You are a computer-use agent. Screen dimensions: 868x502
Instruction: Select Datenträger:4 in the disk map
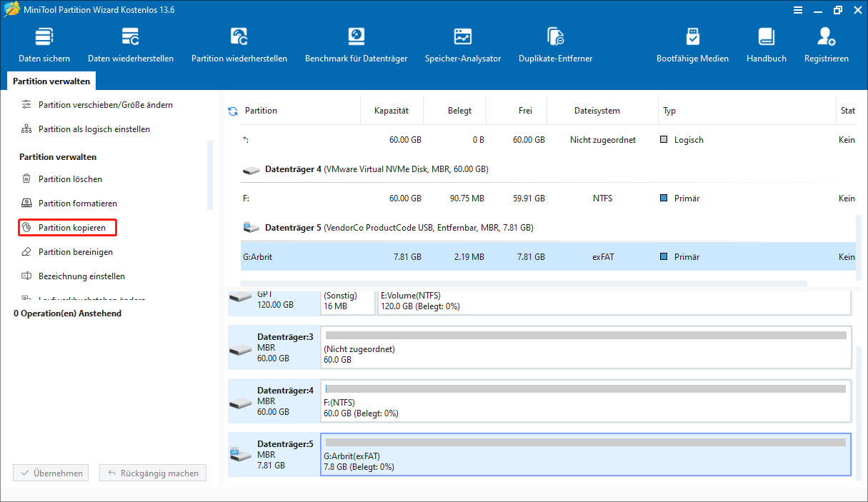click(x=274, y=402)
